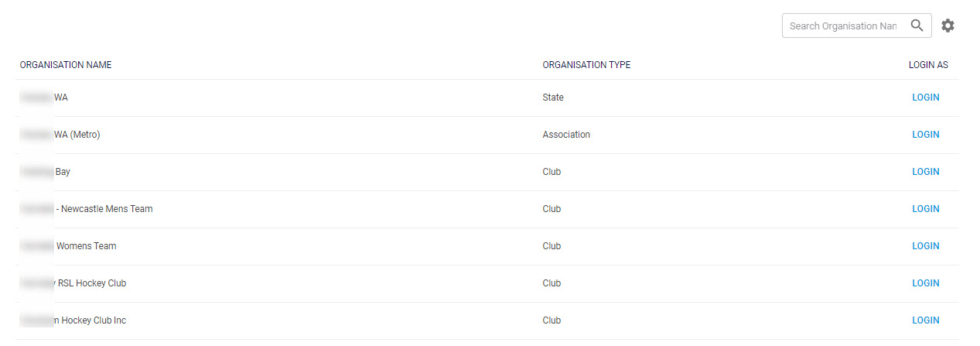Login as RSL Hockey Club
The width and height of the screenshot is (980, 346).
(x=925, y=283)
